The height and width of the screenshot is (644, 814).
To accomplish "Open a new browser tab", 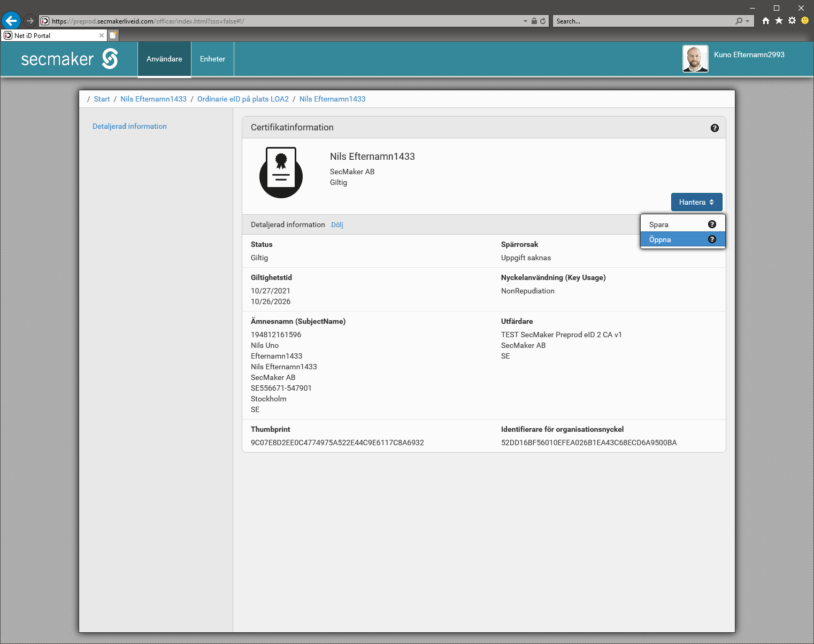I will pos(113,35).
